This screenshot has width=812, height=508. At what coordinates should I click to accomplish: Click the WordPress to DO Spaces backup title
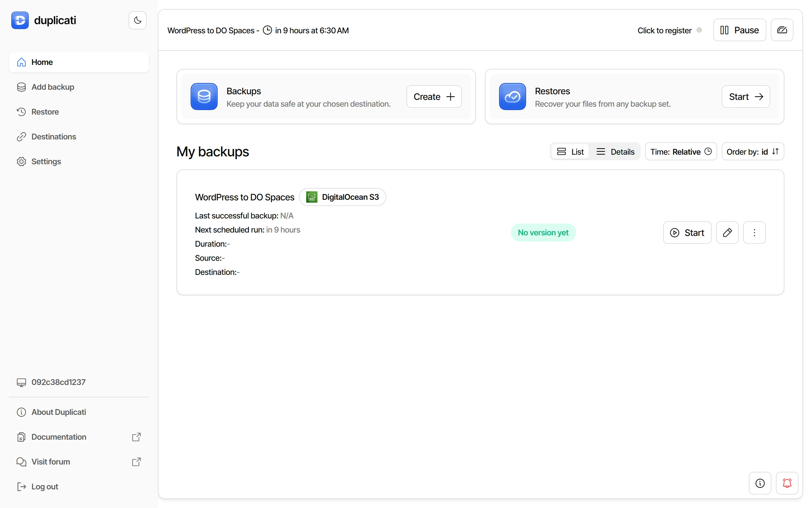[x=245, y=197]
